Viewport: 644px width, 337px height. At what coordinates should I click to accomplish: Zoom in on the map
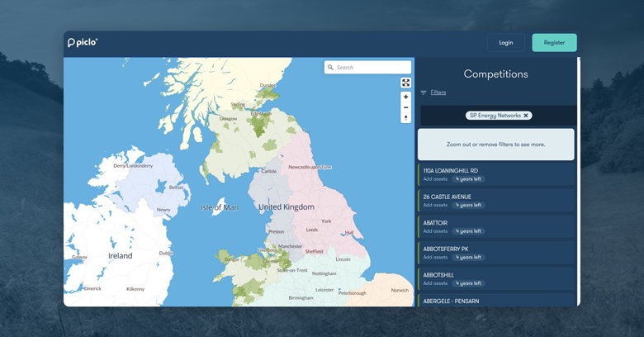click(405, 97)
